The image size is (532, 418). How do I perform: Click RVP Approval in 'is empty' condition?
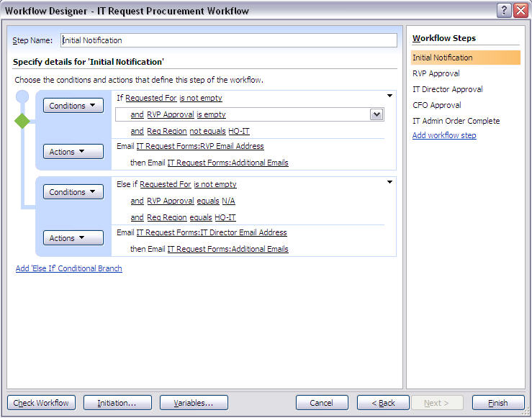tap(171, 114)
